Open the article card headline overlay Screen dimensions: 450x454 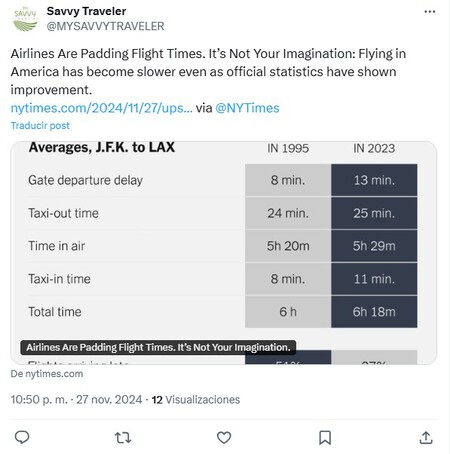click(158, 347)
